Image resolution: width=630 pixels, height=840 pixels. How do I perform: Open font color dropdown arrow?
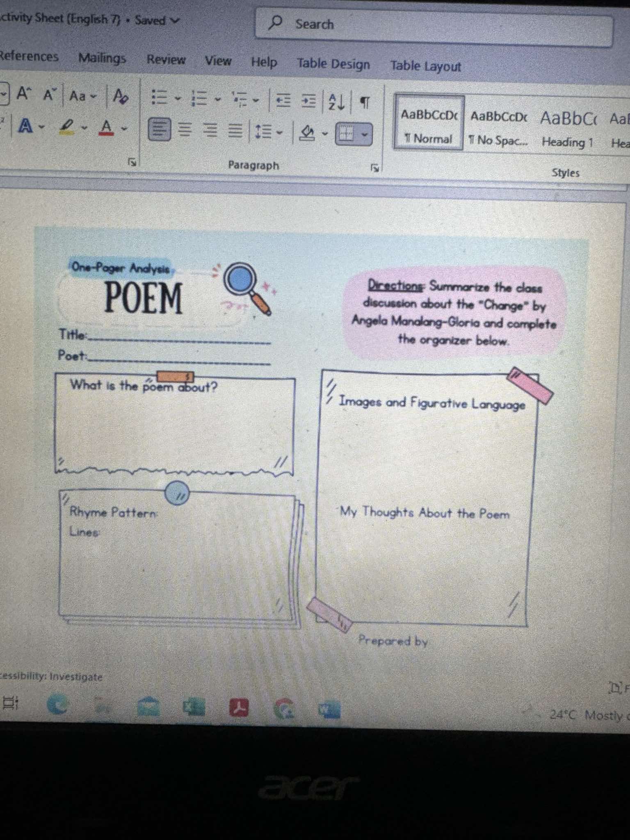pos(124,128)
